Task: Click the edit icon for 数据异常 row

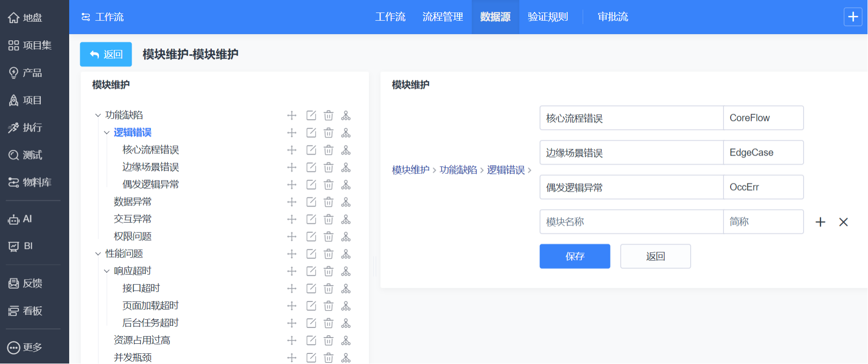Action: [311, 202]
